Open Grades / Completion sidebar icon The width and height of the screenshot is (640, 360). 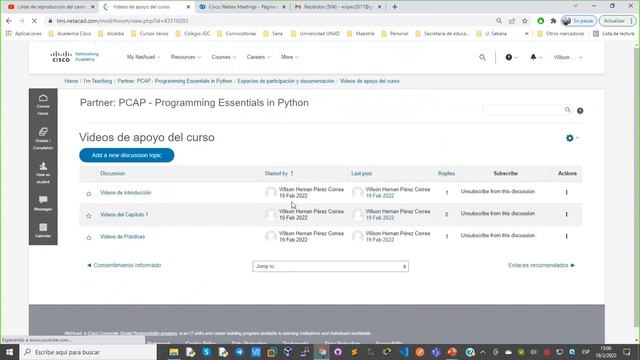[x=43, y=139]
